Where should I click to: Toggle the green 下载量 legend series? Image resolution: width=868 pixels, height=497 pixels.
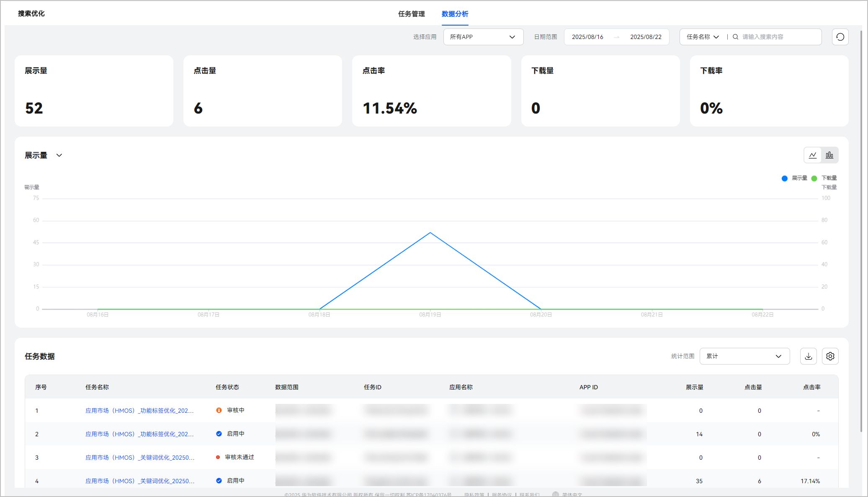[824, 178]
